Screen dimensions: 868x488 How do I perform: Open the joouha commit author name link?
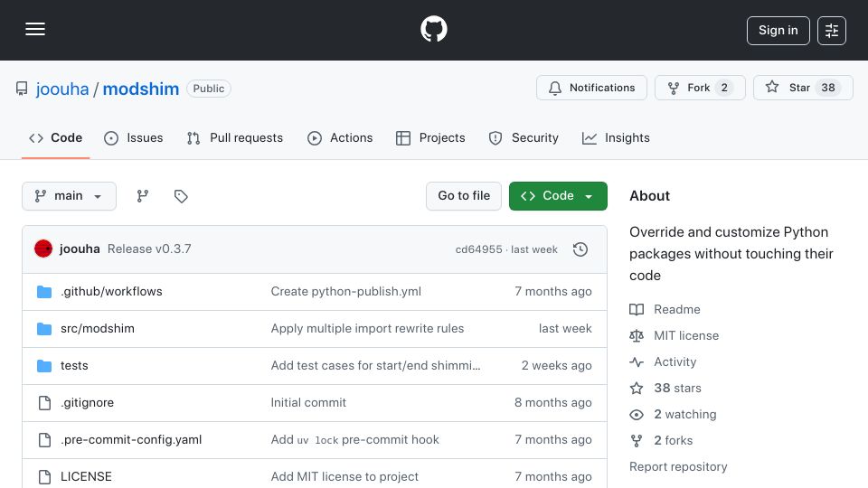coord(80,249)
